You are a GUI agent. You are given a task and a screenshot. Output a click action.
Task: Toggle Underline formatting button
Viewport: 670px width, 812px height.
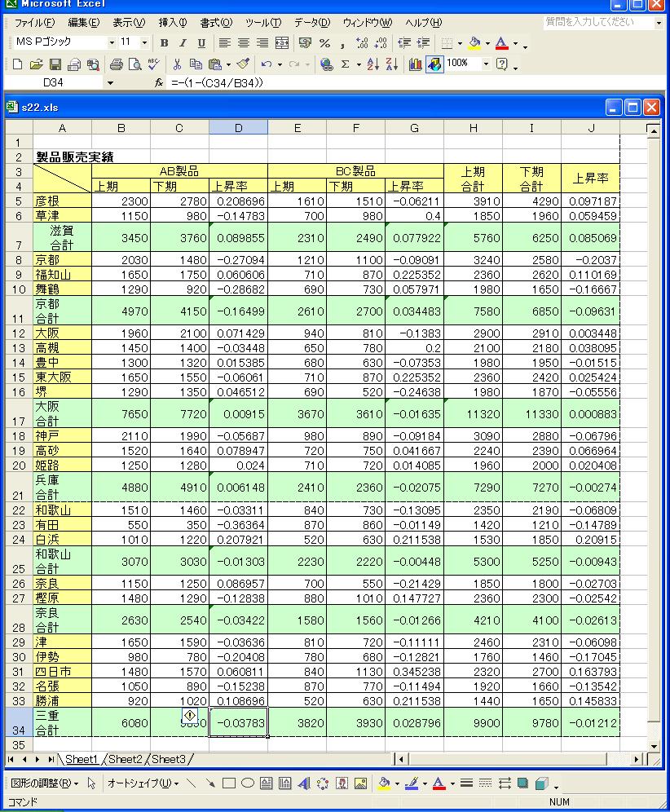pos(202,43)
